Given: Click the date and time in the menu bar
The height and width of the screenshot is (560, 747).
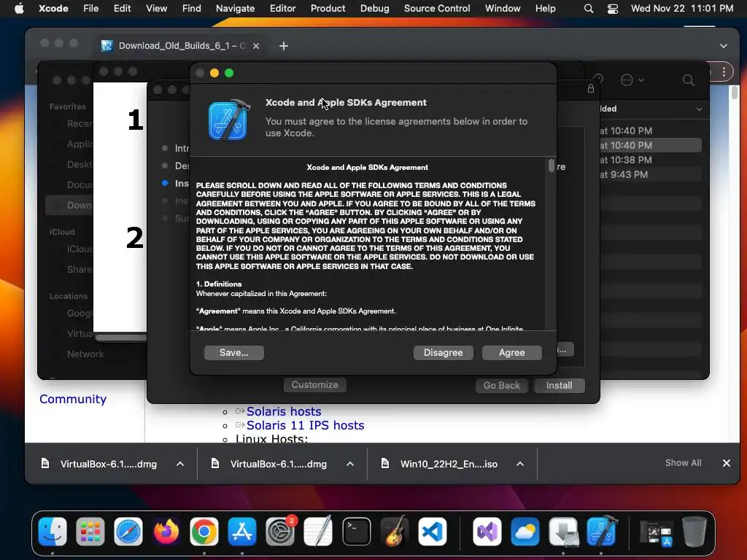Looking at the screenshot, I should pos(682,8).
